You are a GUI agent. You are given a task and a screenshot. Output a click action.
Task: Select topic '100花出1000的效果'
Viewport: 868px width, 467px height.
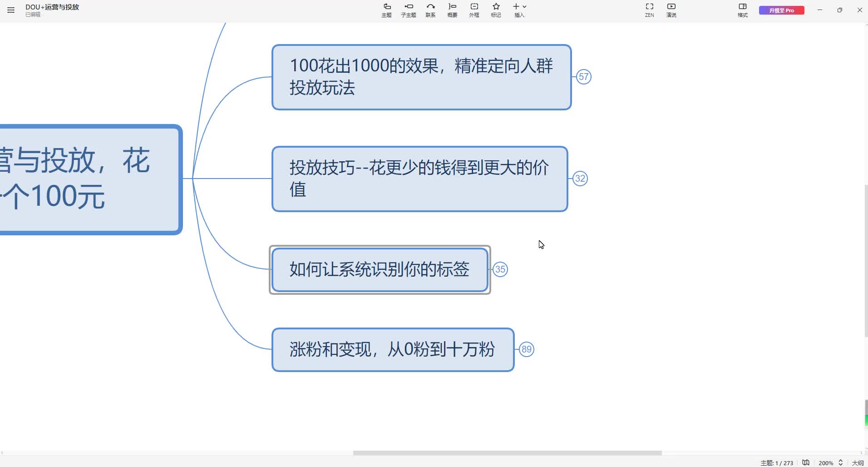point(422,77)
